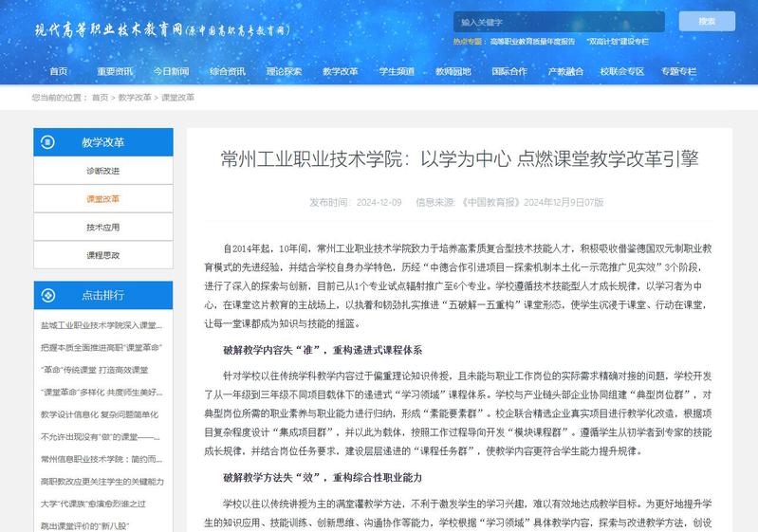758x532 pixels.
Task: Open the 学生频道 navigation tab
Action: pos(397,71)
